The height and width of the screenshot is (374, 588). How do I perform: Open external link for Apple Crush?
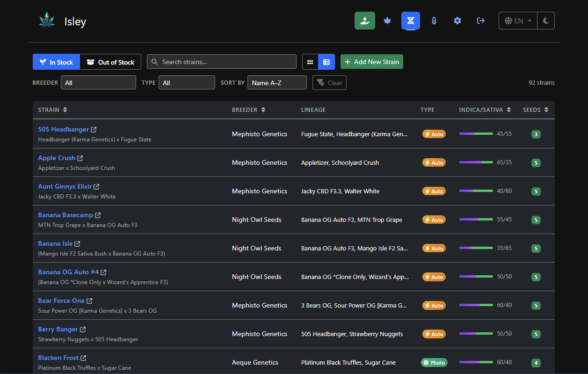tap(80, 158)
